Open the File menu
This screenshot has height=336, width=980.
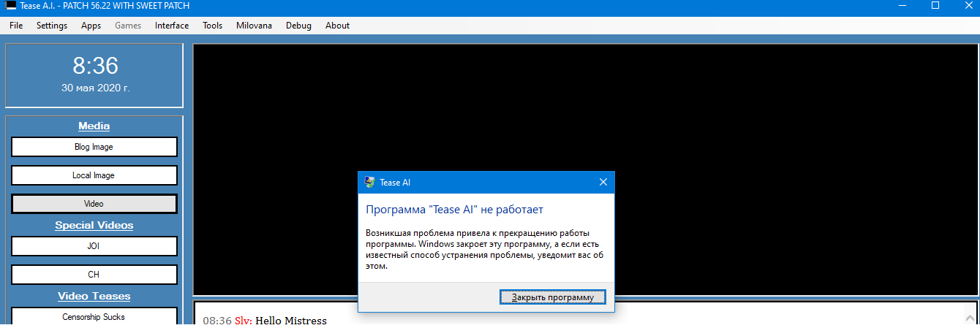(x=16, y=26)
